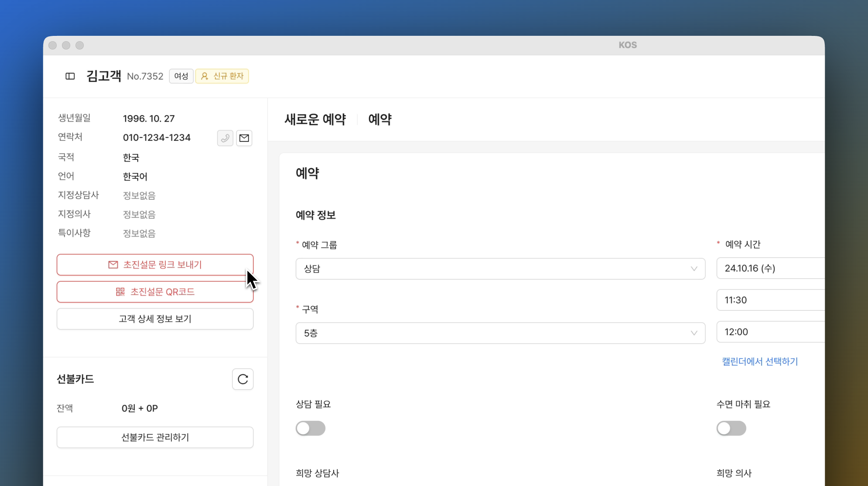
Task: Open 선불카드 관리하기
Action: (x=155, y=437)
